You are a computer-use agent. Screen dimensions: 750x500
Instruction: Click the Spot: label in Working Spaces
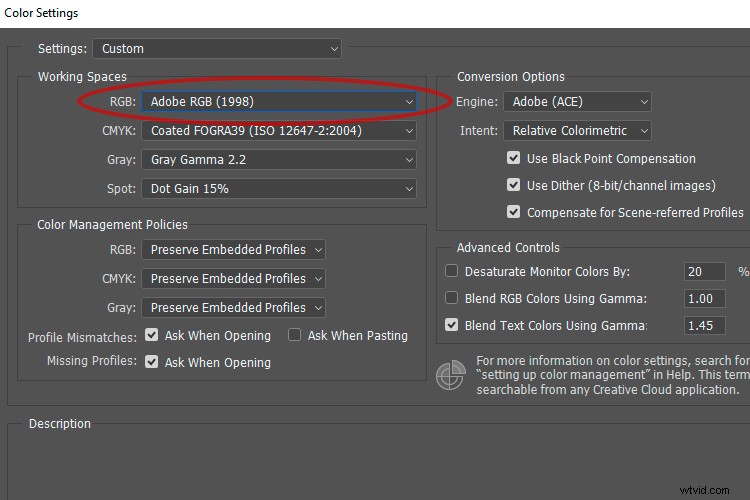click(x=121, y=189)
